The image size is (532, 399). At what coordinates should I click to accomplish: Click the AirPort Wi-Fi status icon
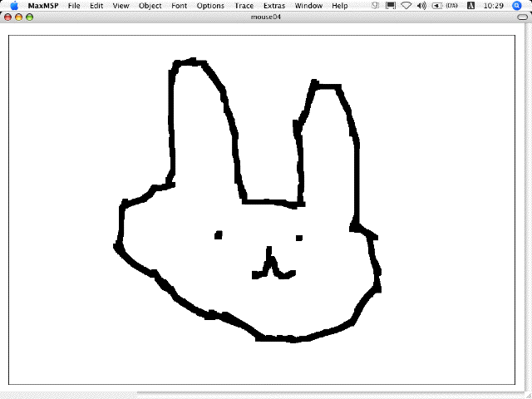406,6
